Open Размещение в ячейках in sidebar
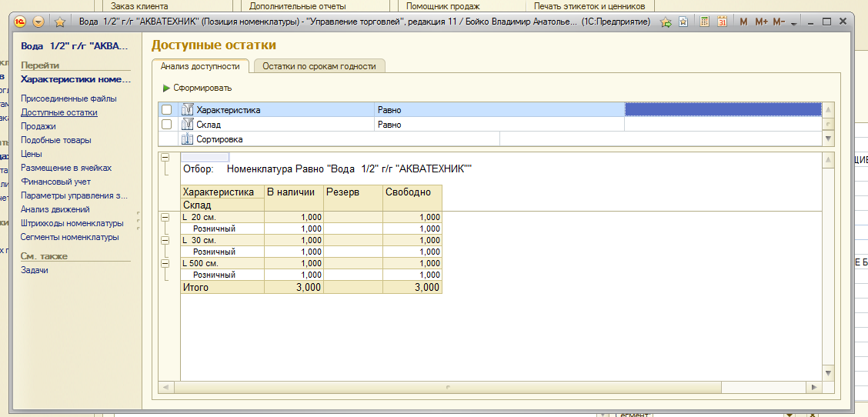The image size is (868, 417). [x=66, y=168]
